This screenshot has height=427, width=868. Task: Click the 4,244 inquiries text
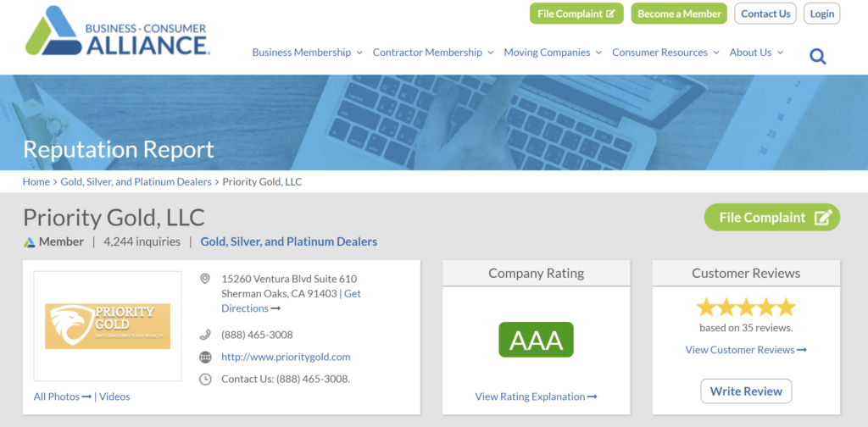(x=142, y=241)
